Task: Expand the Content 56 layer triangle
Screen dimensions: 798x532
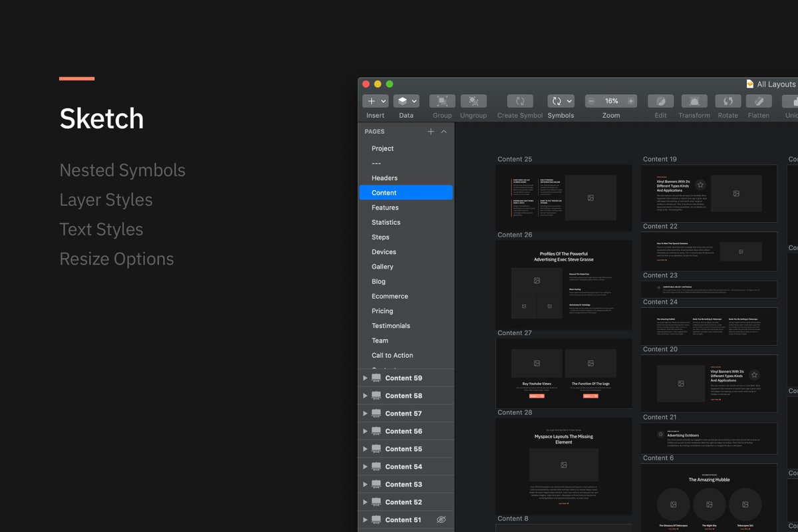Action: [x=365, y=431]
